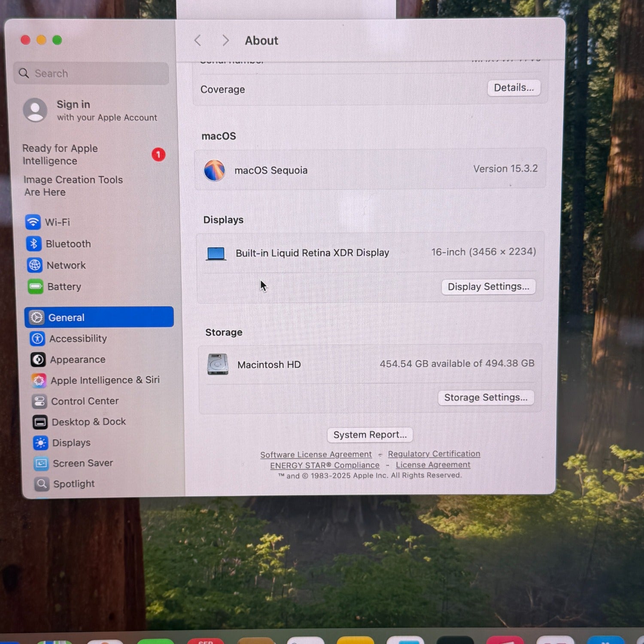Click the Coverage label
Screen dimensions: 644x644
pos(223,89)
